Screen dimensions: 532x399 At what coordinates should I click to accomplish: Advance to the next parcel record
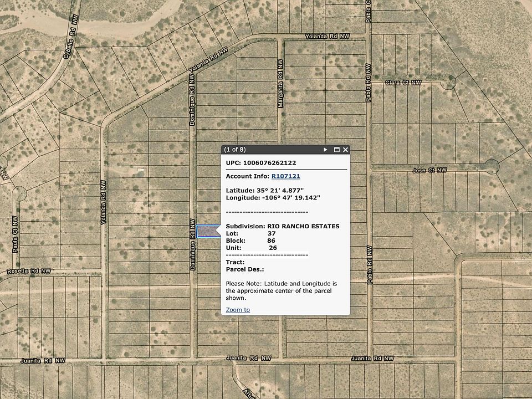324,150
